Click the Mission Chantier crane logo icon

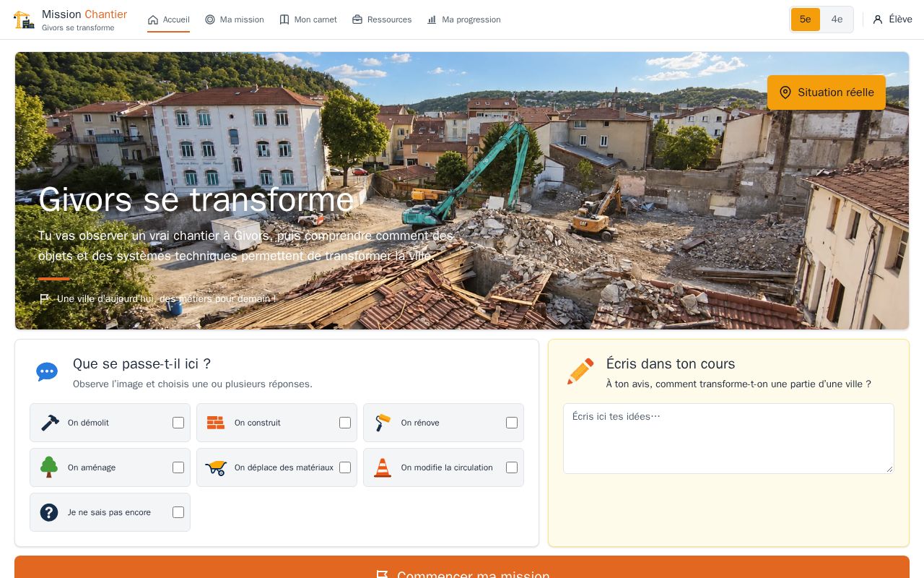24,20
